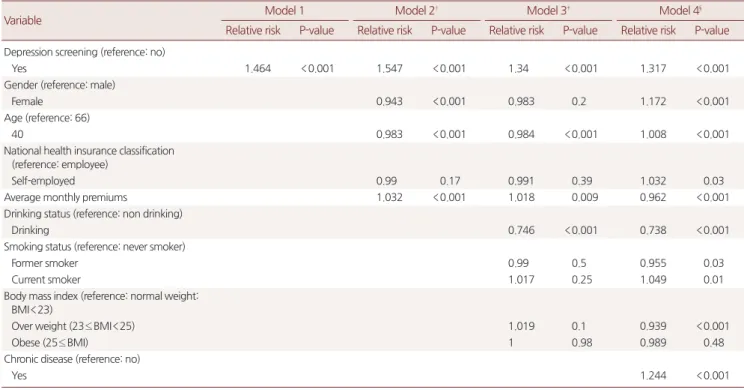Select Current smoker P-value 0.25
This screenshot has width=744, height=390.
click(x=582, y=279)
